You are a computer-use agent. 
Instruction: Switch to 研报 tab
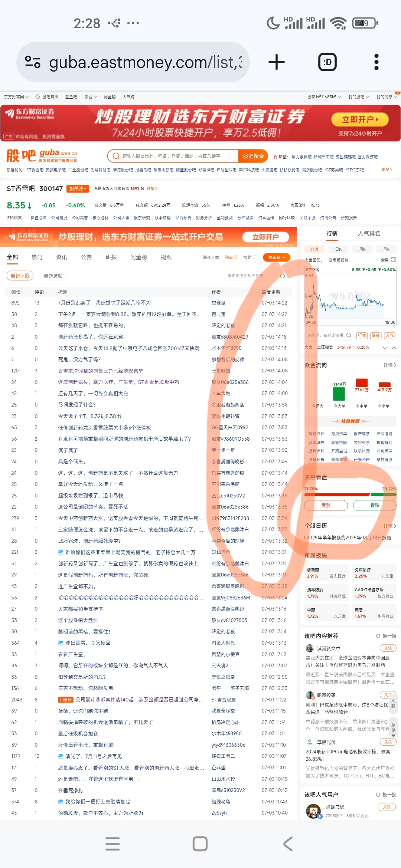pyautogui.click(x=111, y=257)
